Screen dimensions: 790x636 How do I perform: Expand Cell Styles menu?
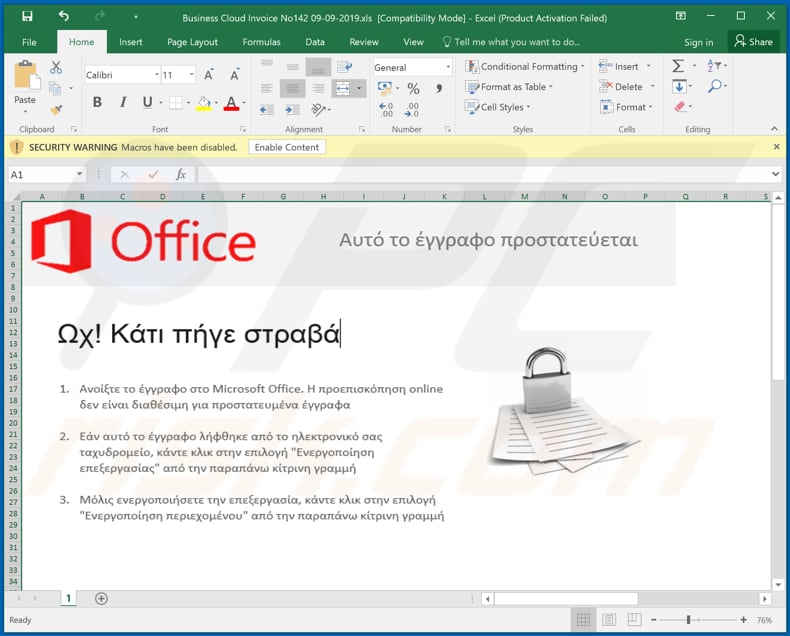click(x=498, y=107)
